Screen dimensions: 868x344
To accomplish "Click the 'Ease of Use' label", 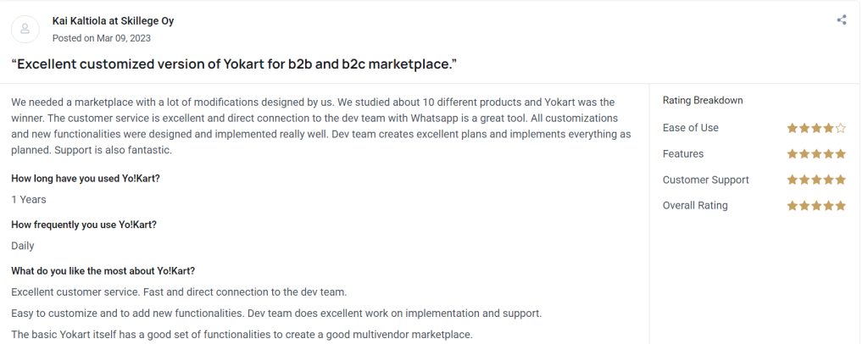I will pos(690,128).
